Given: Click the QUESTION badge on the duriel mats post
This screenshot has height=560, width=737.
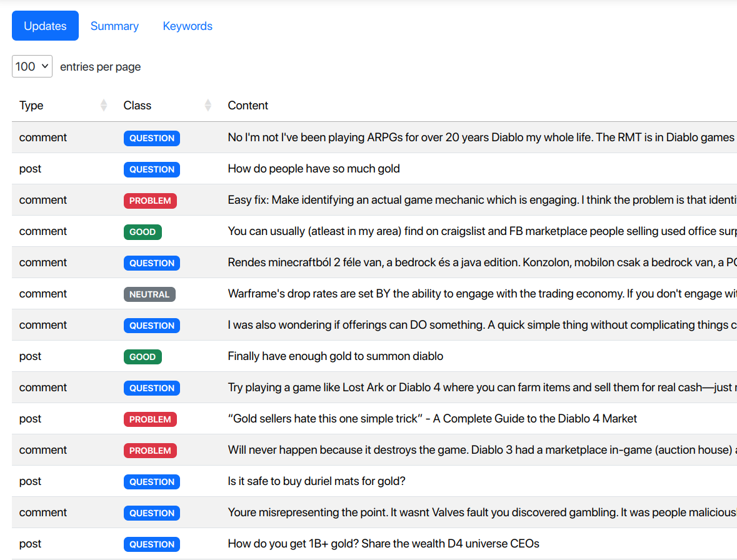Looking at the screenshot, I should coord(151,481).
